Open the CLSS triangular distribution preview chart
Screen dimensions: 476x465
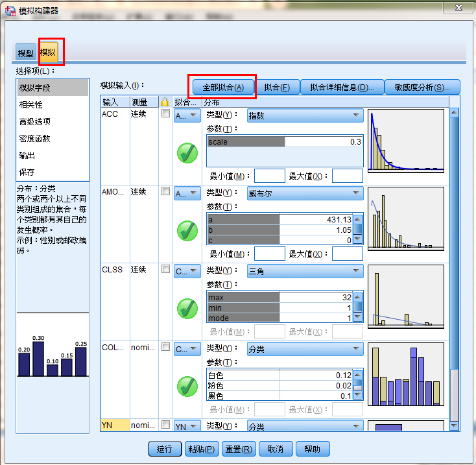click(x=406, y=296)
